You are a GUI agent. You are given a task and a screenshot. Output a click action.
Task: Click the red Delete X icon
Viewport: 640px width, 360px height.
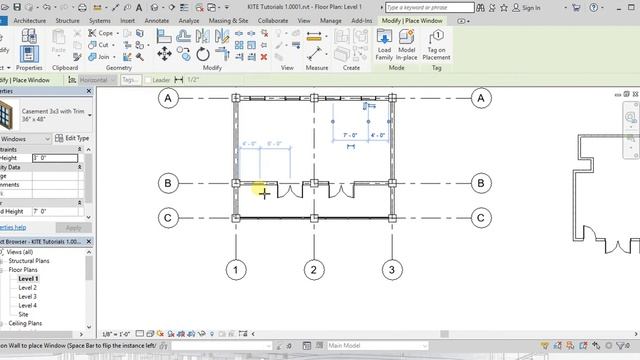tap(264, 57)
